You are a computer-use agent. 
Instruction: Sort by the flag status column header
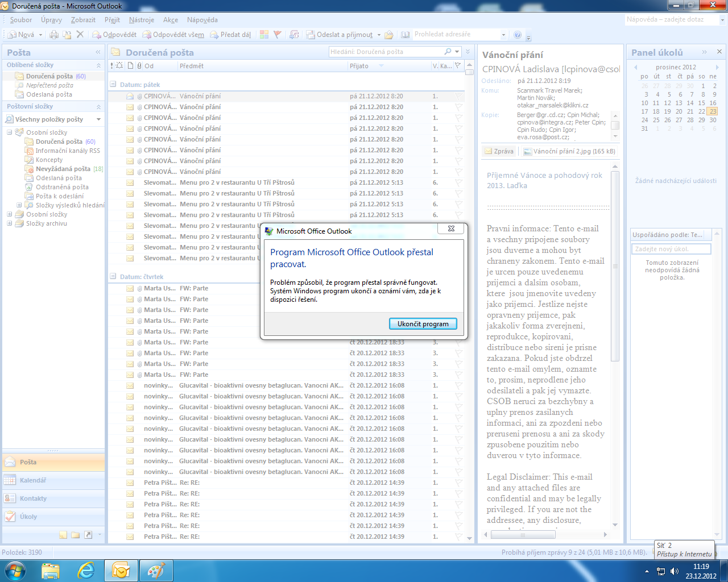[458, 66]
